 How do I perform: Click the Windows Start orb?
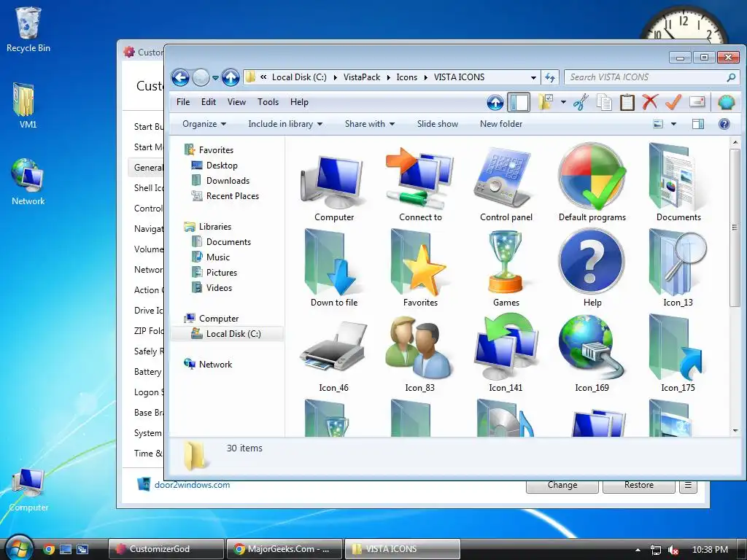click(19, 548)
